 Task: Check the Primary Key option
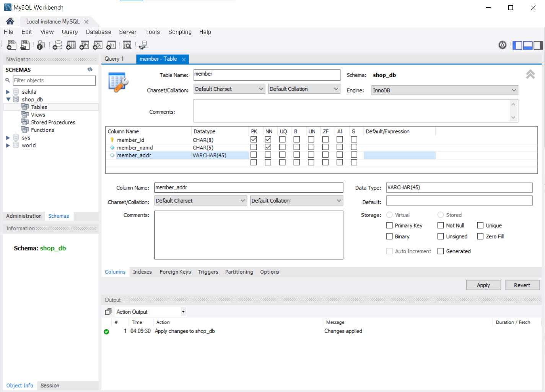[x=389, y=225]
